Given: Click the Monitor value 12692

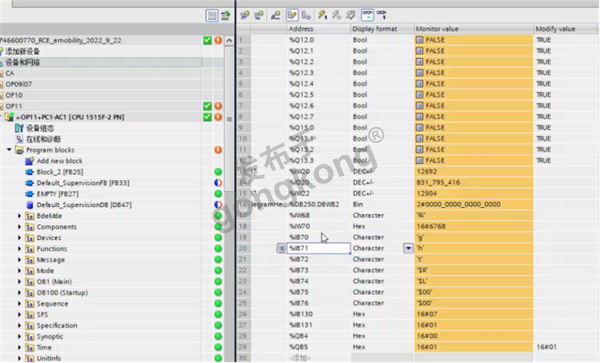Looking at the screenshot, I should coord(426,171).
